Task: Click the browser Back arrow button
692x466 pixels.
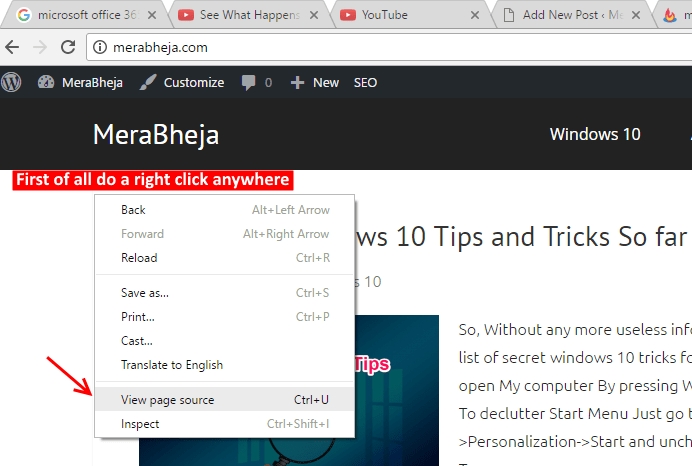Action: [x=12, y=47]
